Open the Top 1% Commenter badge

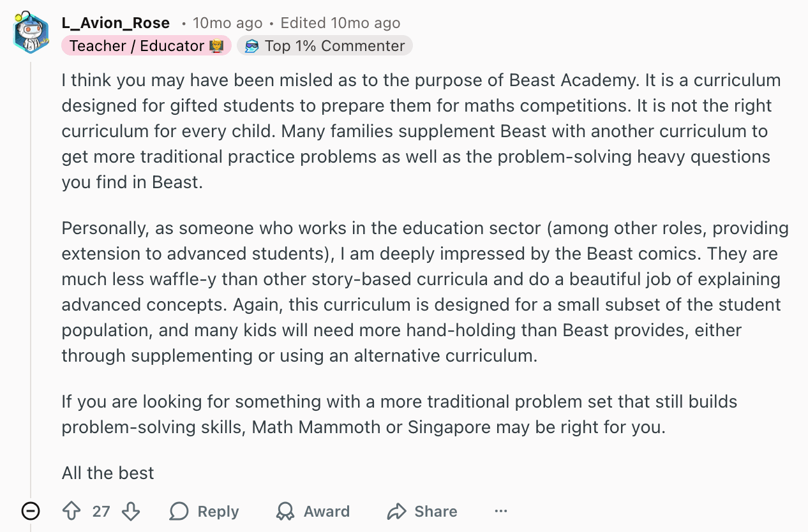point(325,45)
